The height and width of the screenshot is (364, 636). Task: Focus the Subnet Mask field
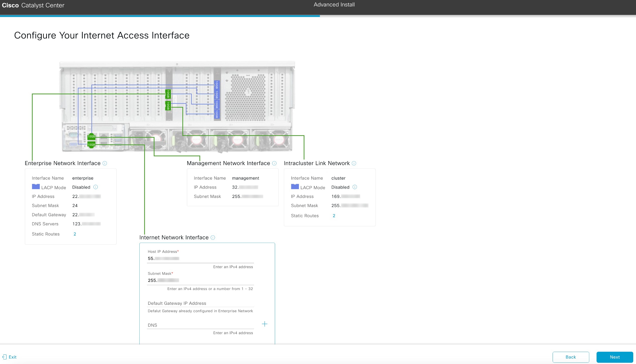click(x=200, y=280)
